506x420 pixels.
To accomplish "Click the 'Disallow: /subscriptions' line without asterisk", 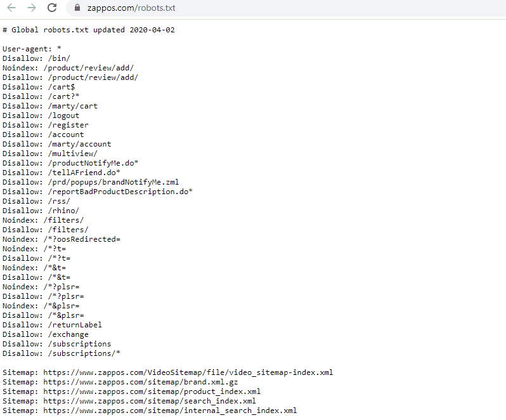I will tap(57, 344).
